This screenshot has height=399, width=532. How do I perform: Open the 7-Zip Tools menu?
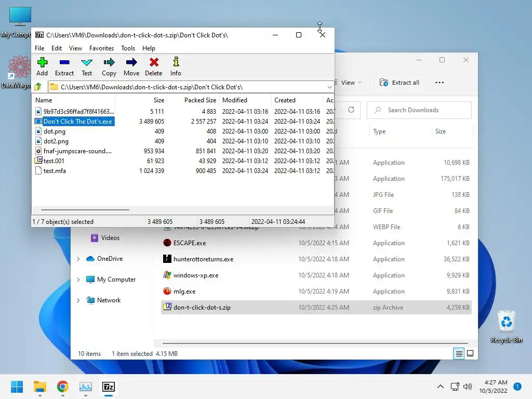[128, 48]
